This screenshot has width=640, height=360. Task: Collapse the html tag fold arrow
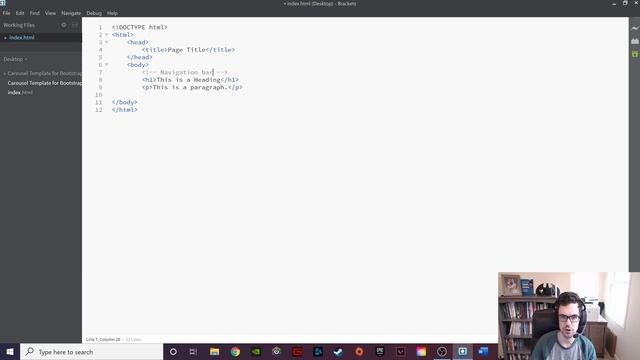tap(107, 35)
